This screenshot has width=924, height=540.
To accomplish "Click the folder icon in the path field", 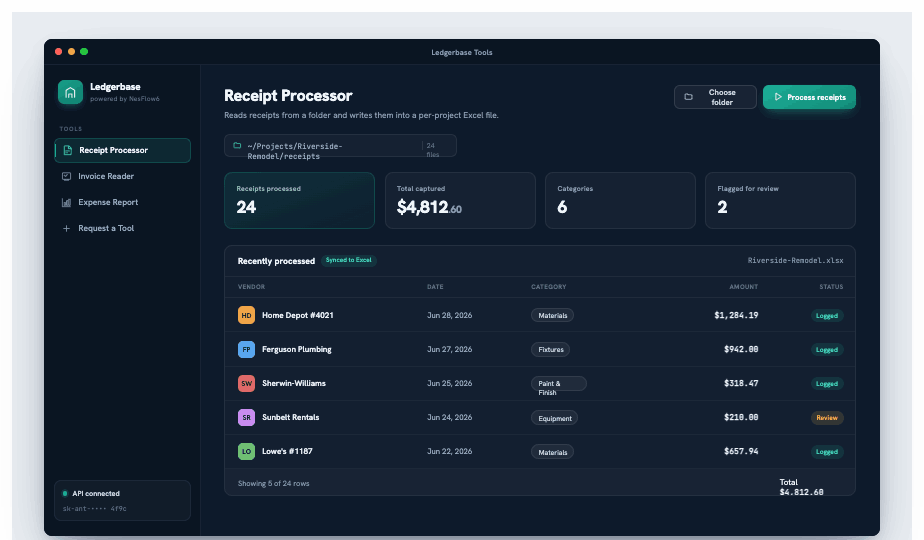I will click(x=237, y=146).
